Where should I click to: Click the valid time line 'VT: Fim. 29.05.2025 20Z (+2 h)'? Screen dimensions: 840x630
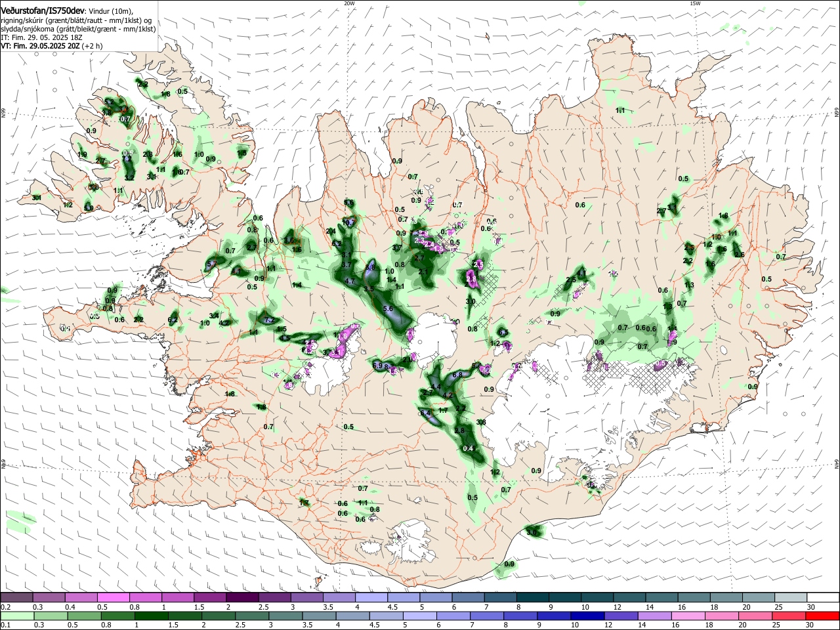(51, 46)
